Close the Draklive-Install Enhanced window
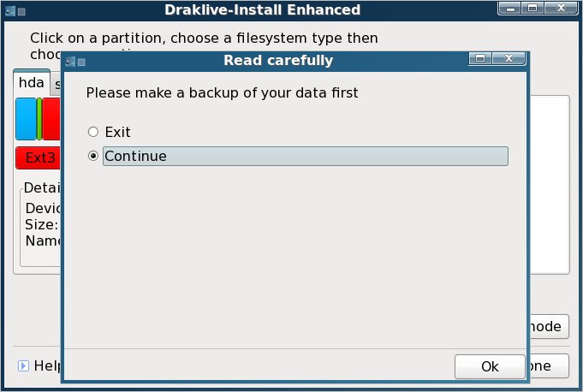 (x=561, y=9)
